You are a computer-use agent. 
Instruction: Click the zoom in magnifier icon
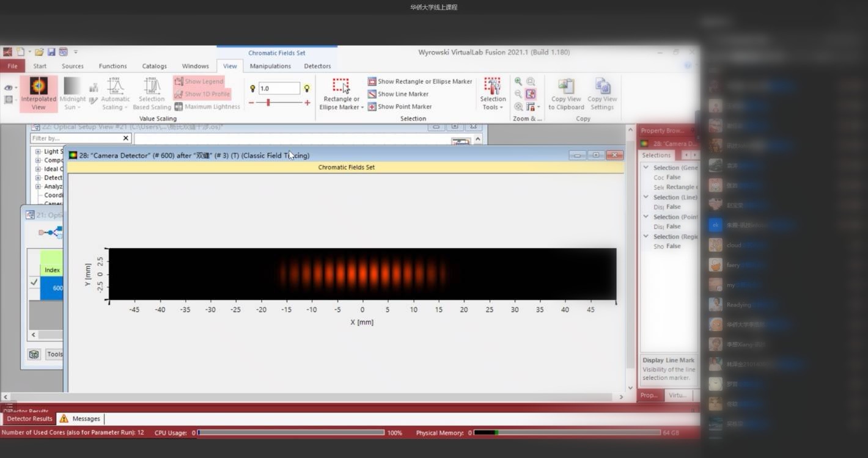(x=518, y=81)
